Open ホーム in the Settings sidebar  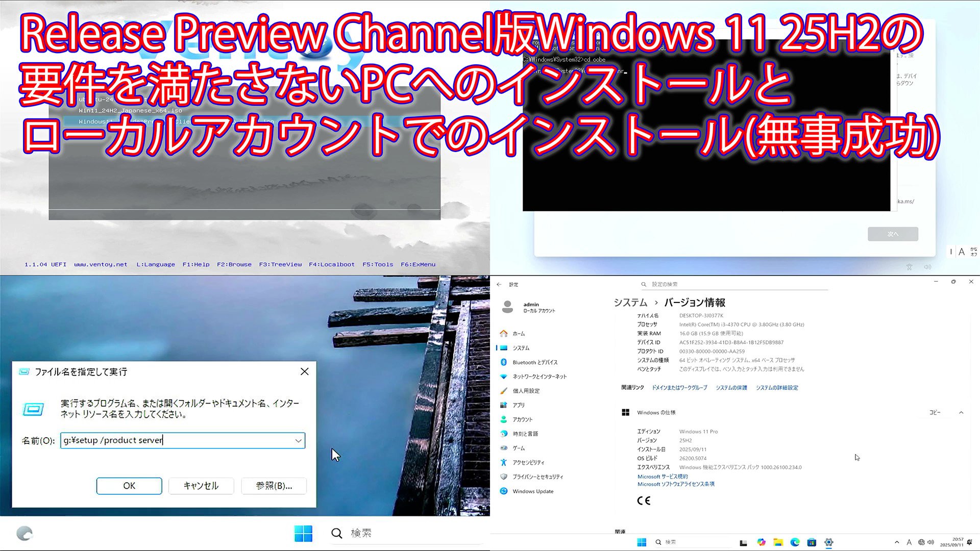(513, 334)
